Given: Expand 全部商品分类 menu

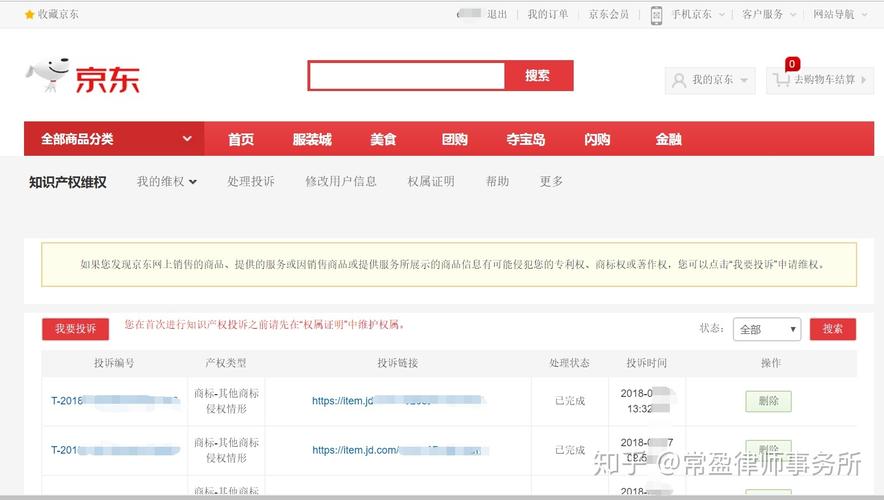Looking at the screenshot, I should [114, 139].
